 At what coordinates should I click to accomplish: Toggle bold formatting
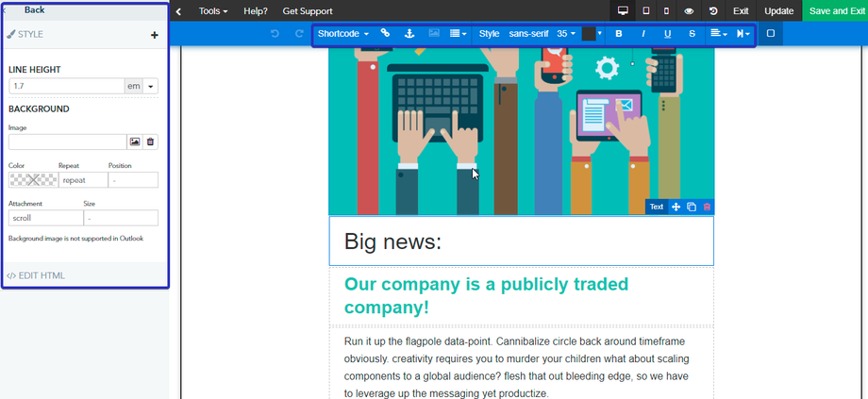coord(619,34)
